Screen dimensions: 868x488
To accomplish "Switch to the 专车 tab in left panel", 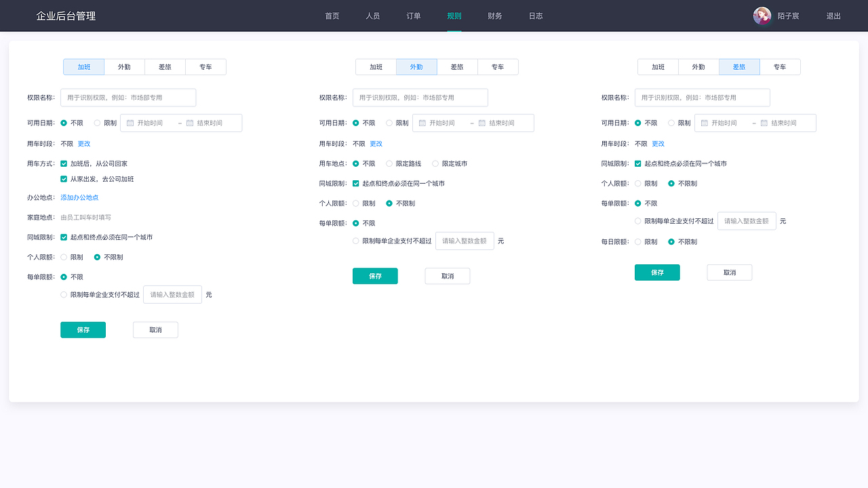I will tap(205, 66).
